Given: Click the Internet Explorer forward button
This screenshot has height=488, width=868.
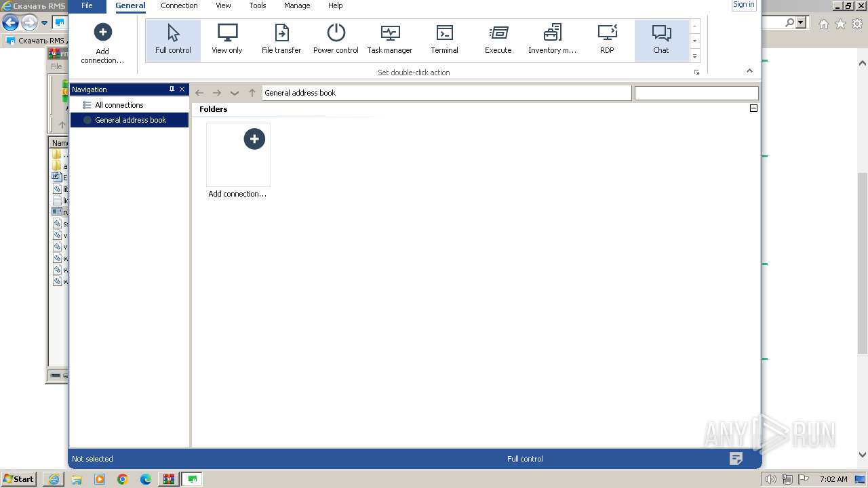Looking at the screenshot, I should click(x=29, y=22).
